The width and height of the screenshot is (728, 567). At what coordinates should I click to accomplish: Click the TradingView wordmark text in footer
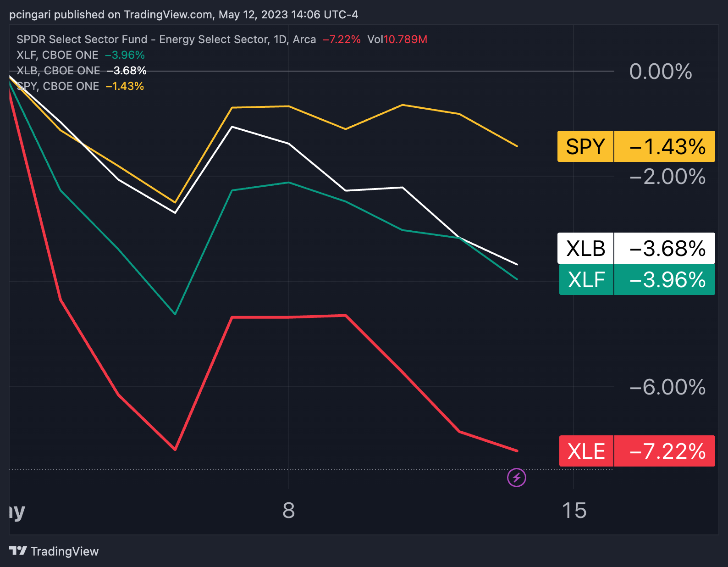coord(65,551)
